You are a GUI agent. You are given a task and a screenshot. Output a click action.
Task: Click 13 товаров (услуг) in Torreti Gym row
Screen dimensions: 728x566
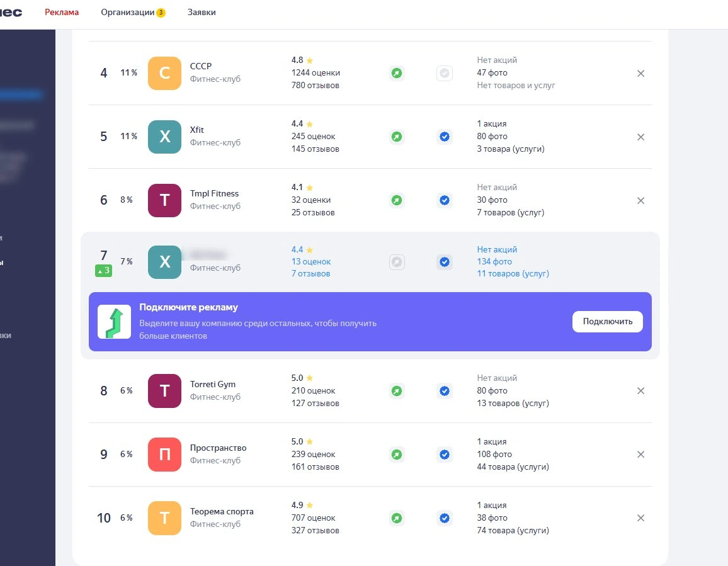click(x=513, y=404)
